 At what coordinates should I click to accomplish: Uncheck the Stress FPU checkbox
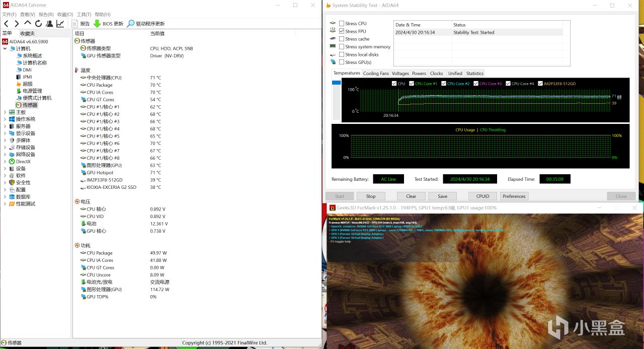(342, 31)
